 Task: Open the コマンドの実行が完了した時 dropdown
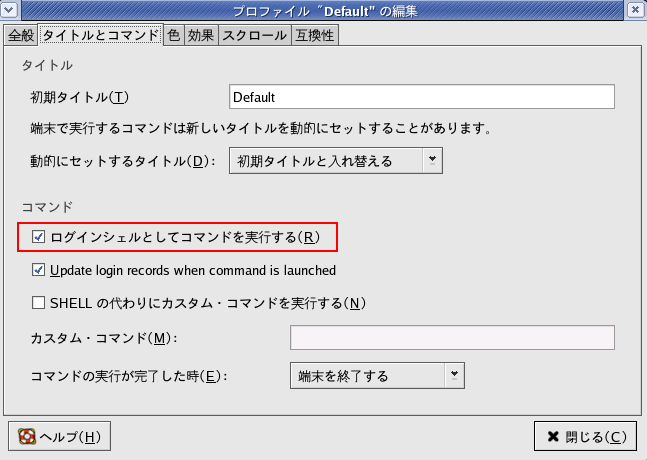(377, 375)
